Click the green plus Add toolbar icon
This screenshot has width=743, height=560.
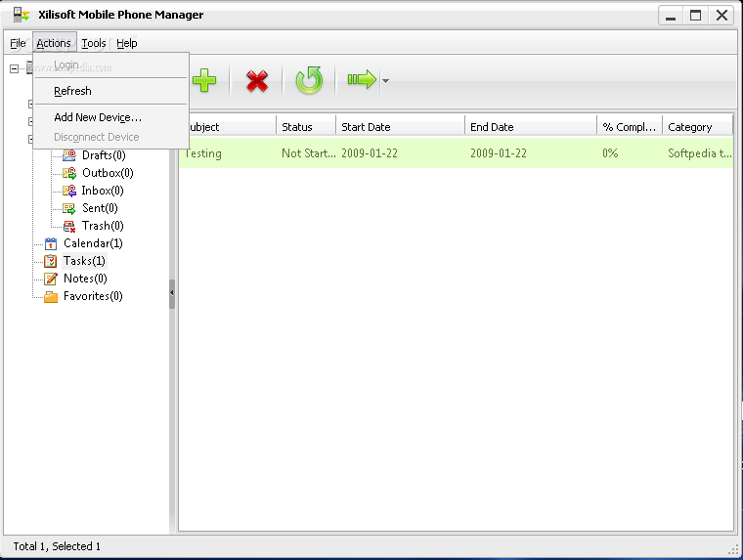[204, 80]
